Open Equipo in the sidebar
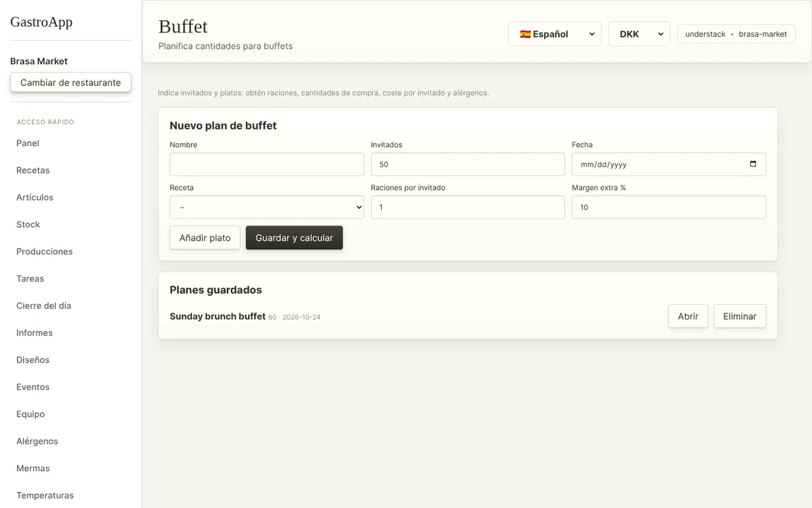Image resolution: width=812 pixels, height=508 pixels. [30, 414]
